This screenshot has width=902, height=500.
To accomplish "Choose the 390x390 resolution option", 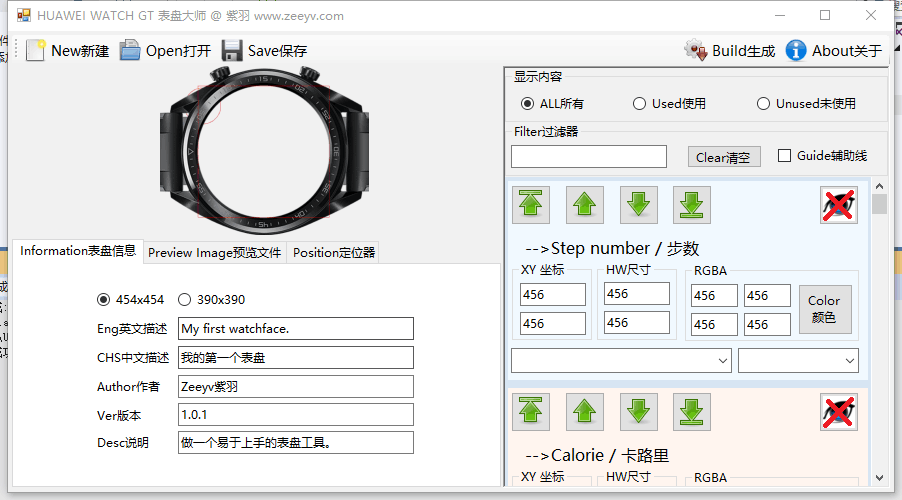I will pos(184,299).
